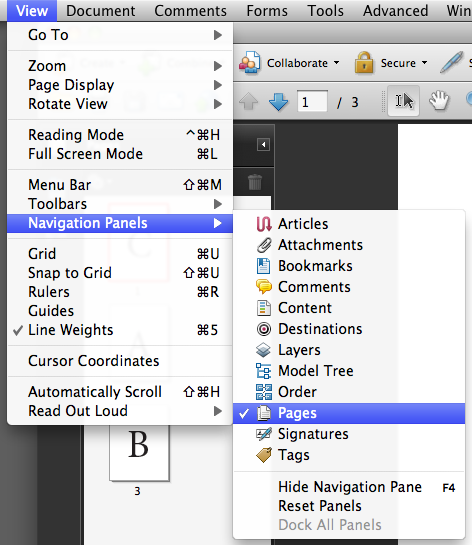Uncheck the Pages navigation panel
This screenshot has height=545, width=472.
(x=349, y=413)
